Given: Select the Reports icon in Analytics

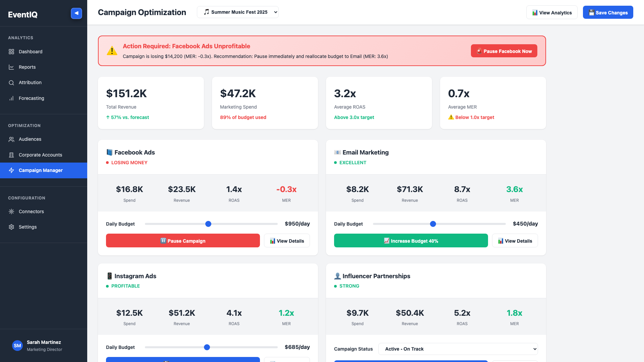Looking at the screenshot, I should 11,67.
